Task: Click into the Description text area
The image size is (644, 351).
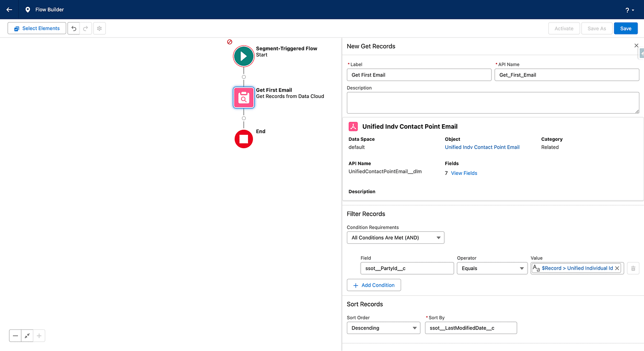Action: [x=492, y=103]
